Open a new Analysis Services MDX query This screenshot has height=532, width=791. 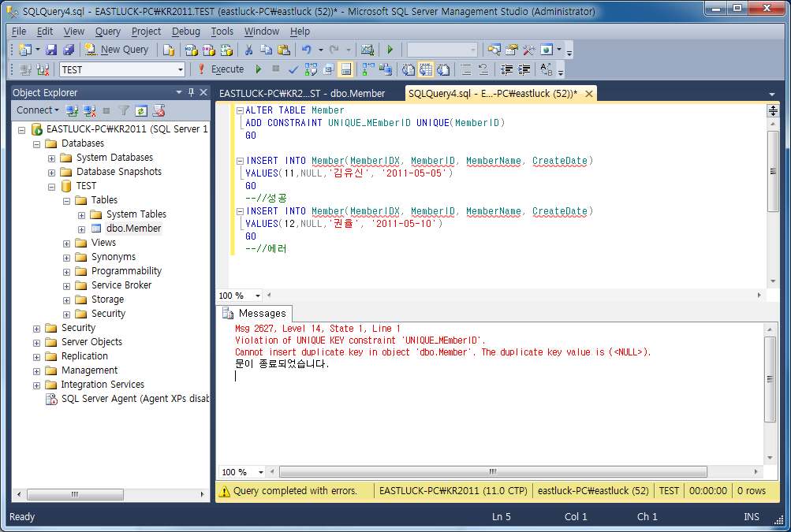click(x=191, y=50)
